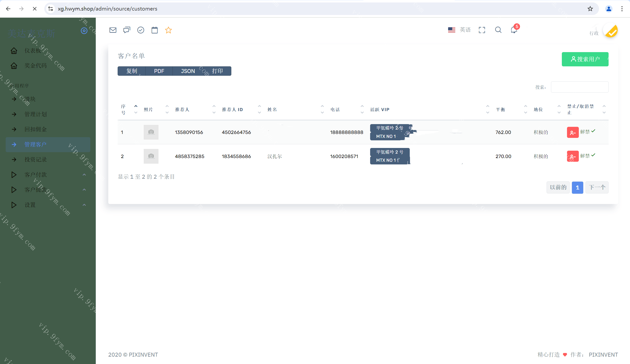Screen dimensions: 630x364
Task: Open the calendar icon in toolbar
Action: pyautogui.click(x=155, y=30)
